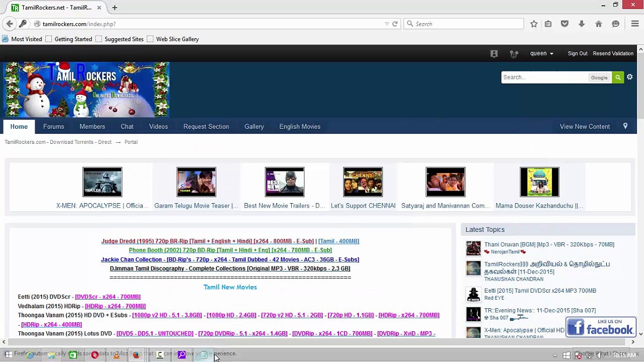644x362 pixels.
Task: Click the green search magnifier button on the site
Action: point(618,77)
